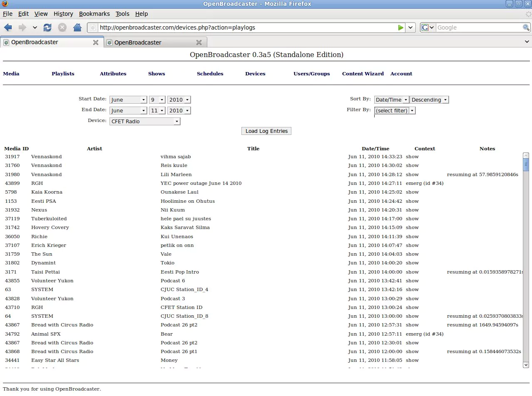Screen dimensions: 532x396
Task: Click the Google search input field
Action: (x=479, y=27)
